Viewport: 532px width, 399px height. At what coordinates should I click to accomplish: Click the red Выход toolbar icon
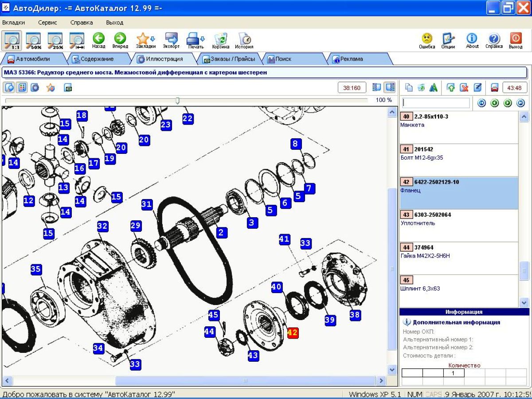pos(516,40)
